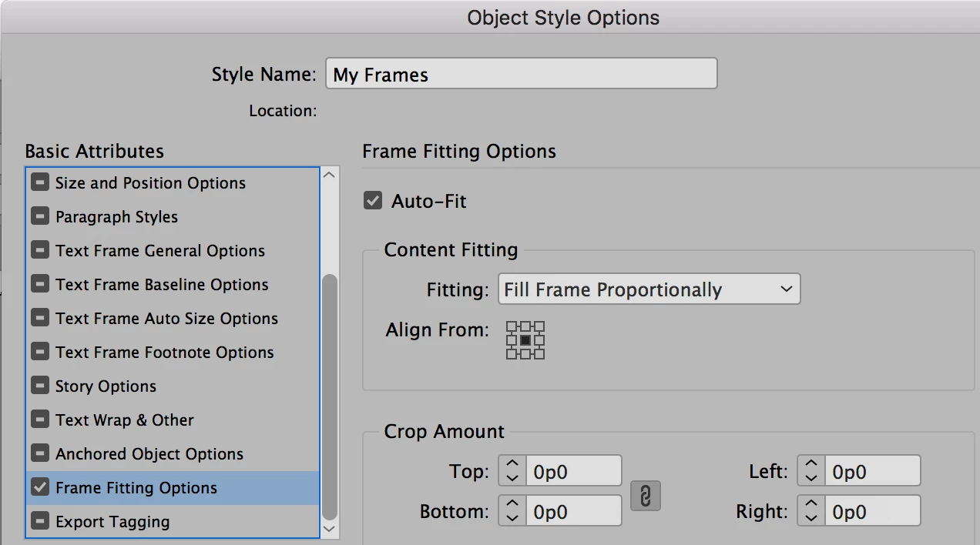Increase the Left crop amount stepper
980x545 pixels.
pyautogui.click(x=811, y=465)
